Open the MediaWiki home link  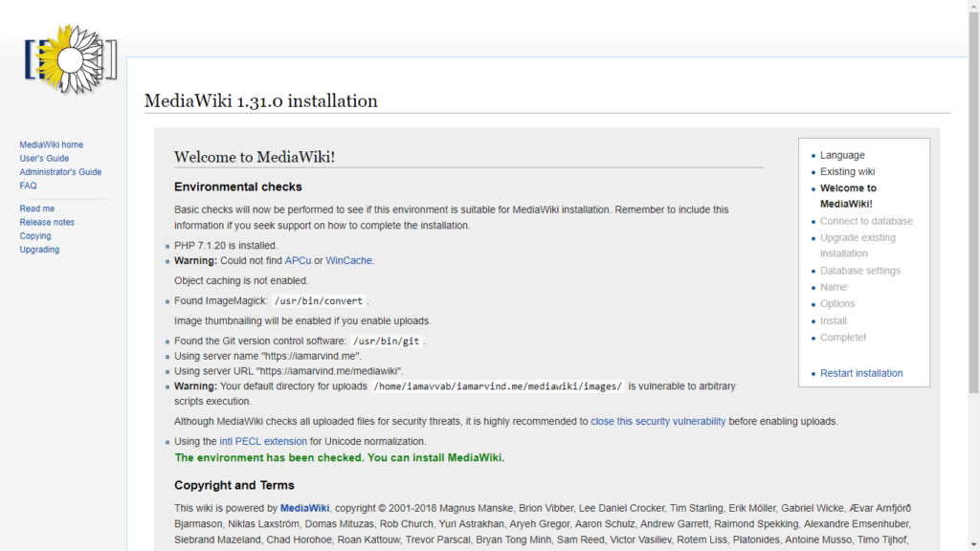(x=52, y=145)
